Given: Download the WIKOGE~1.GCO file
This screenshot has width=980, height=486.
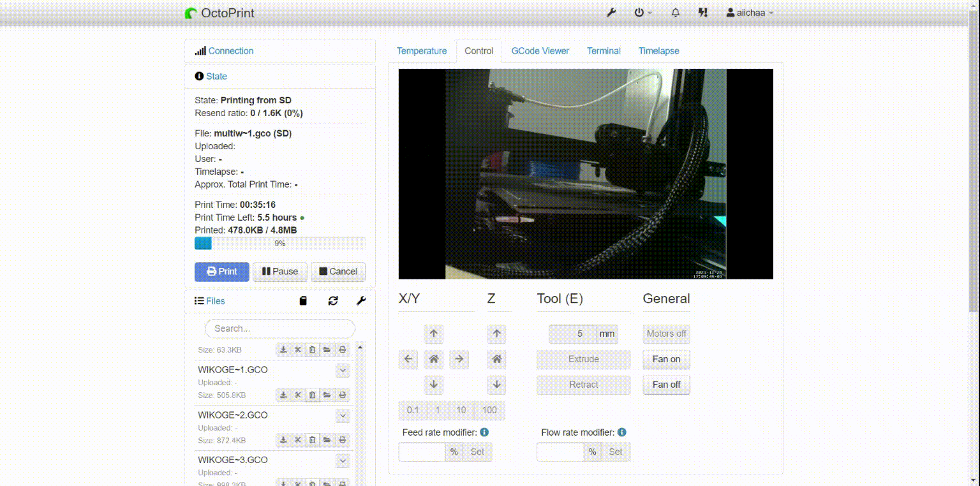Looking at the screenshot, I should click(283, 395).
